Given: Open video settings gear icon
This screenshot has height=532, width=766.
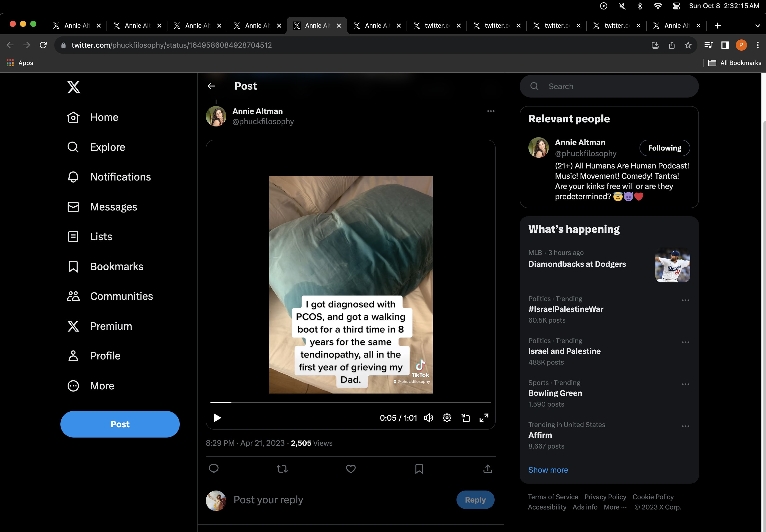Looking at the screenshot, I should [x=447, y=418].
